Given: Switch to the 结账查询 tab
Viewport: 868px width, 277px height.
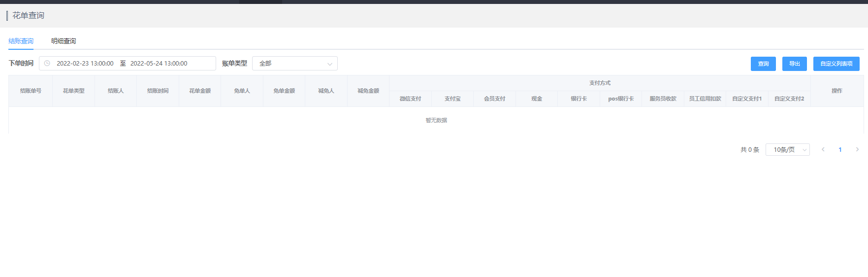Looking at the screenshot, I should 21,41.
